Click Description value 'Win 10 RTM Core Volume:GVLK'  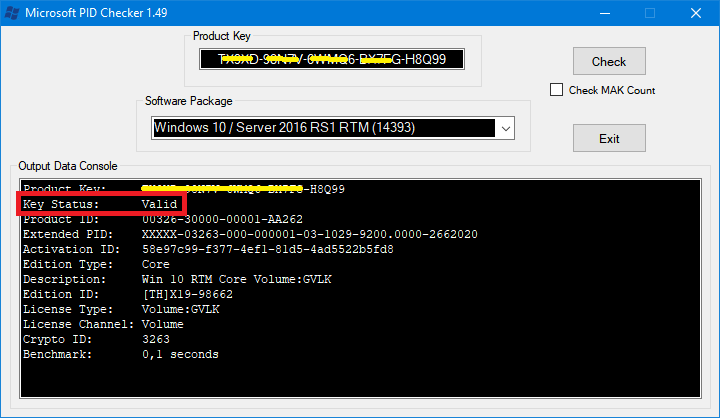[236, 279]
